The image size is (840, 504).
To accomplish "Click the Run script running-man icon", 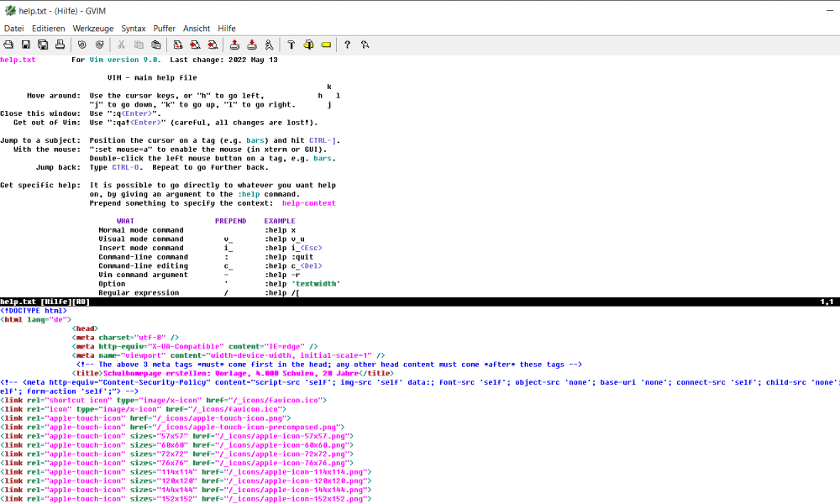I will (x=269, y=45).
